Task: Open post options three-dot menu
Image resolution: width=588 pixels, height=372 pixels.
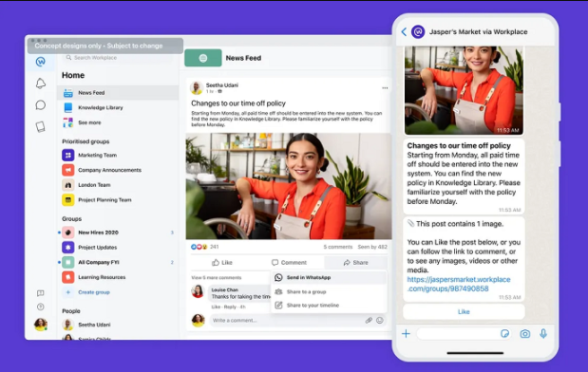Action: pyautogui.click(x=385, y=88)
